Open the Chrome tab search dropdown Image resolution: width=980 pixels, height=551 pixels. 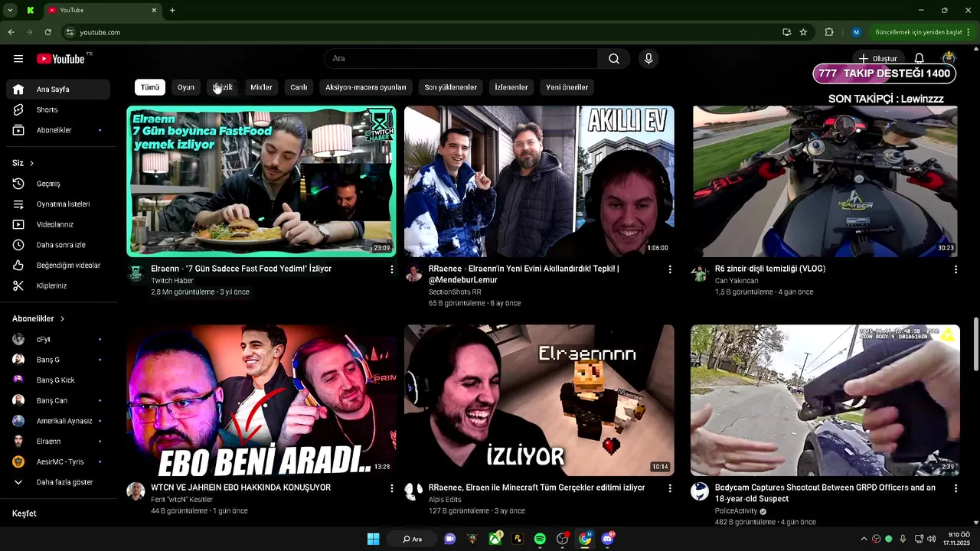coord(8,10)
